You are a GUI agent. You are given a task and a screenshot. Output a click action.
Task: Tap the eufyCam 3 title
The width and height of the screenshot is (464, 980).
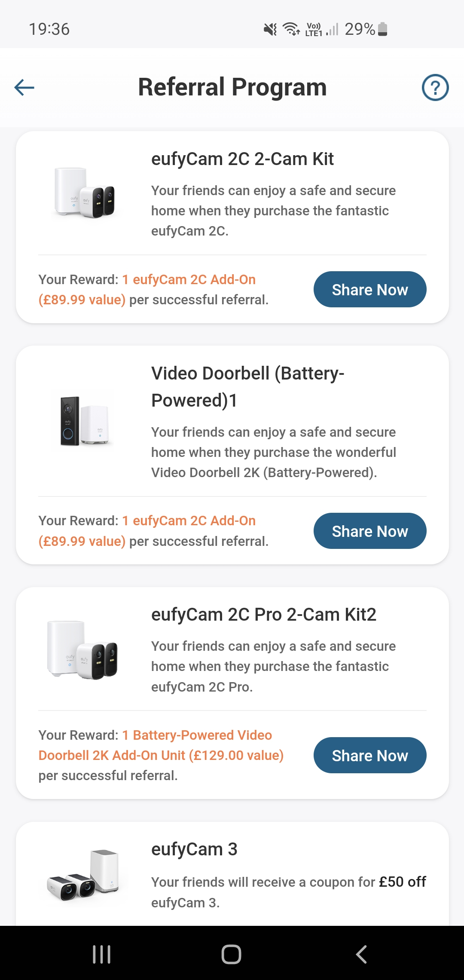pyautogui.click(x=194, y=849)
